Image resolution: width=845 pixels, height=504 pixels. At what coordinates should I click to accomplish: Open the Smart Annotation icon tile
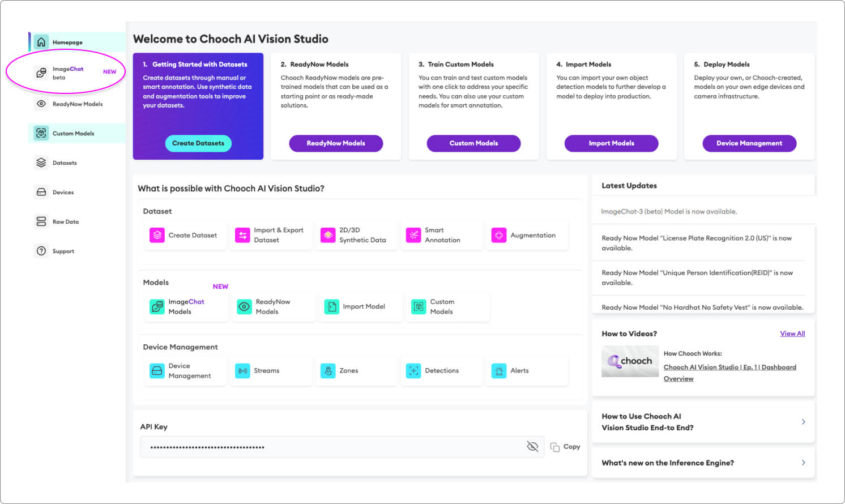(413, 235)
